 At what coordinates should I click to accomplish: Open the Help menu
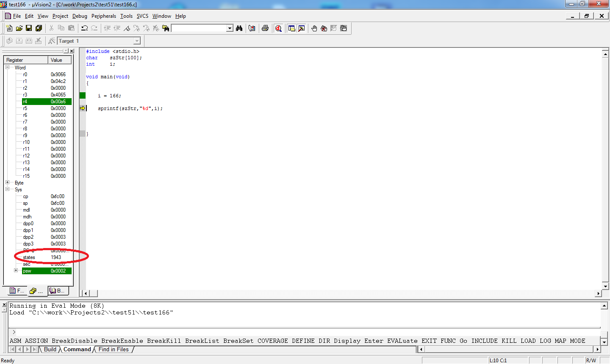[x=180, y=16]
